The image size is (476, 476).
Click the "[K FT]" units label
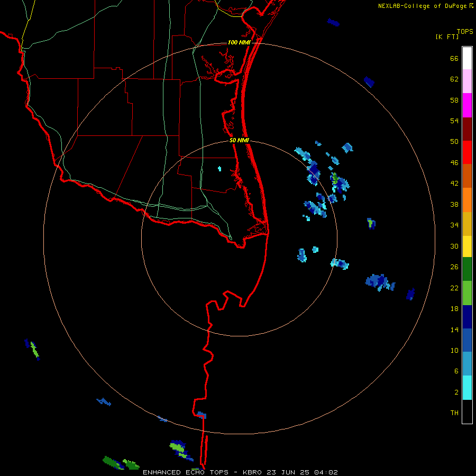[x=447, y=36]
